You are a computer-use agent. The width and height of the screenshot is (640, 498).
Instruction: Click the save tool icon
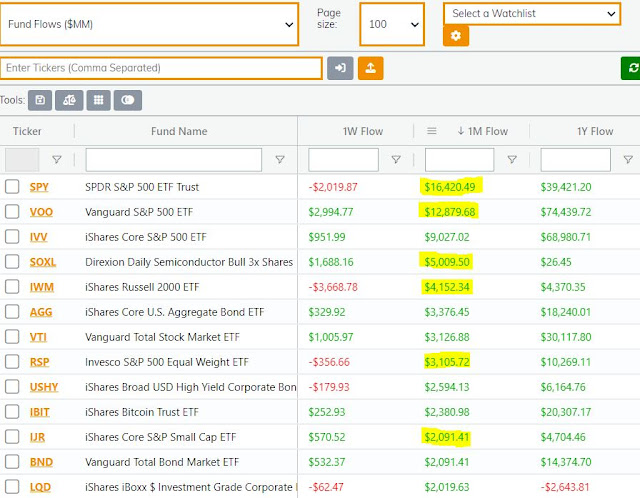tap(40, 100)
